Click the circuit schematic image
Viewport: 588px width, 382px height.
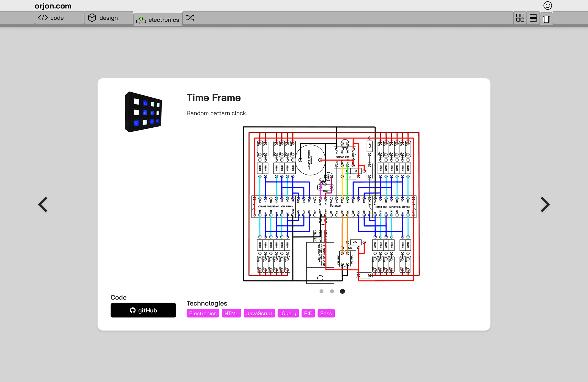[x=331, y=205]
